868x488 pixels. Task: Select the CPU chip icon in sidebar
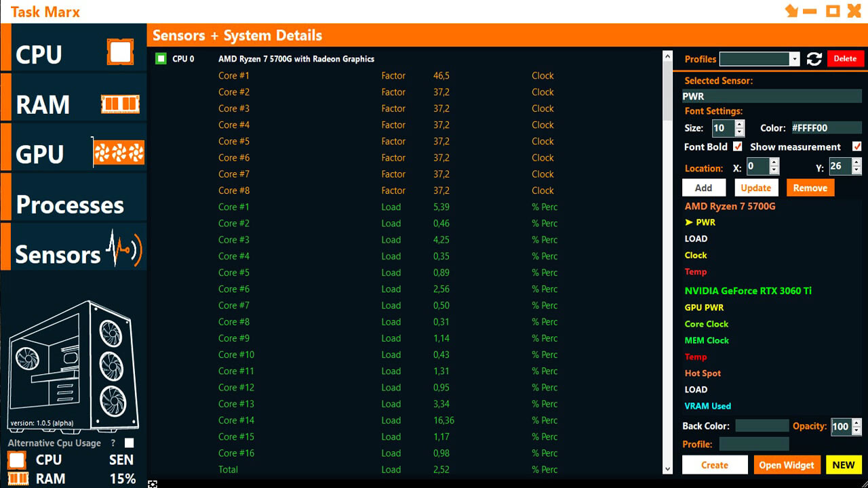[x=120, y=51]
